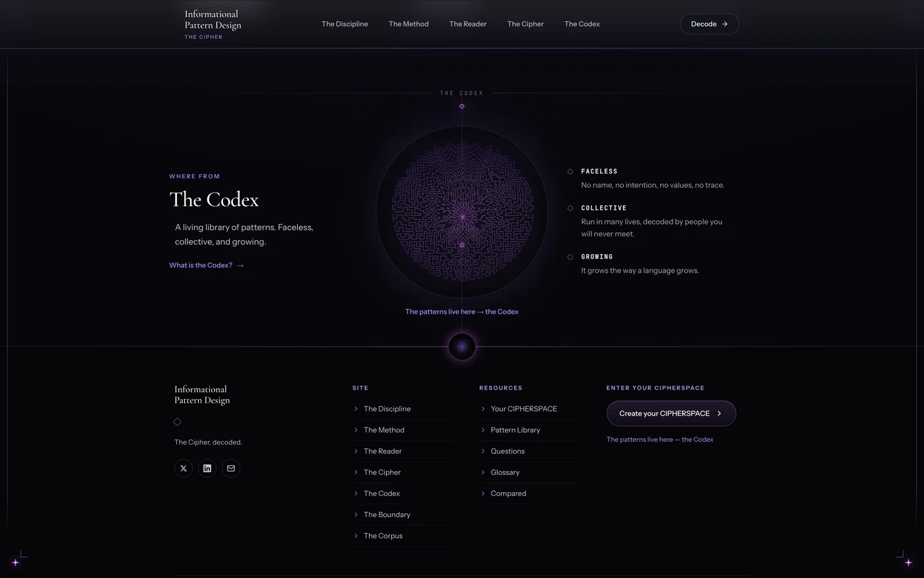Open The Reader footer link
Viewport: 924px width, 578px height.
click(x=383, y=451)
